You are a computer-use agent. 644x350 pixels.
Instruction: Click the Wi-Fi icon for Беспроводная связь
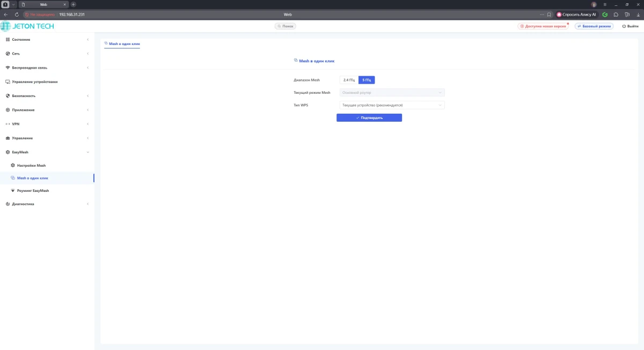[x=8, y=68]
